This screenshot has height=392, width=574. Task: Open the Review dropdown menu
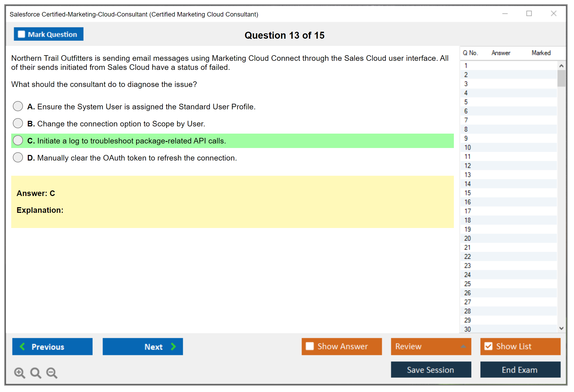pyautogui.click(x=463, y=346)
